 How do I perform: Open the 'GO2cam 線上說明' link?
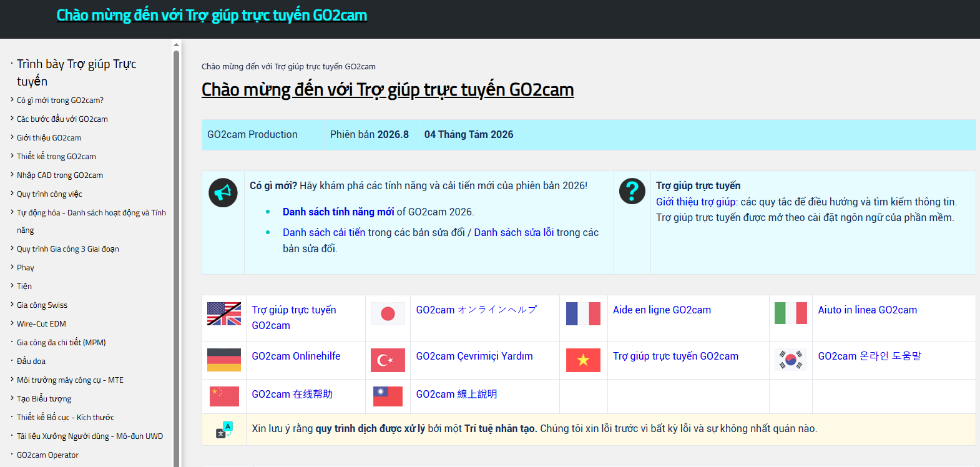coord(456,394)
